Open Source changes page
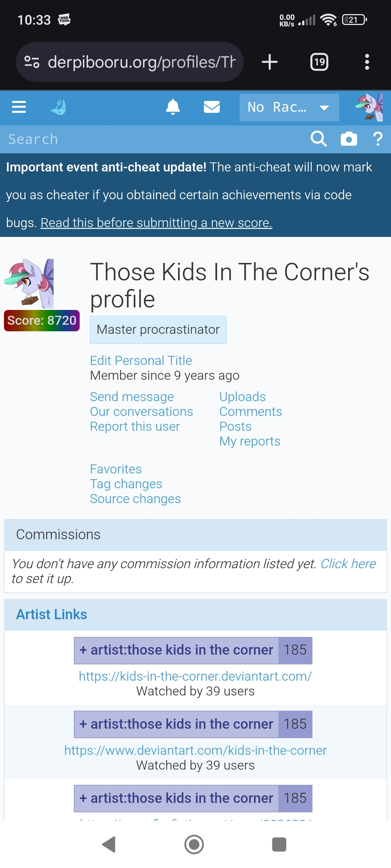This screenshot has width=391, height=868. pyautogui.click(x=135, y=499)
